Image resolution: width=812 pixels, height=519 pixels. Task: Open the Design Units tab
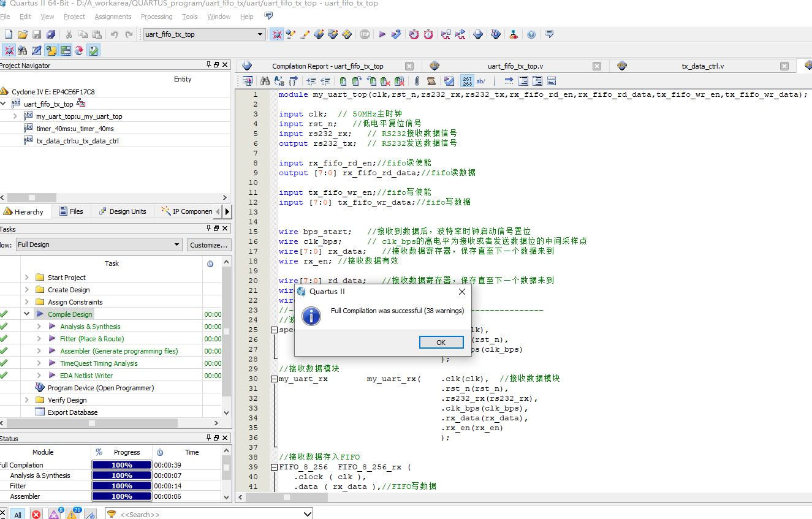123,211
